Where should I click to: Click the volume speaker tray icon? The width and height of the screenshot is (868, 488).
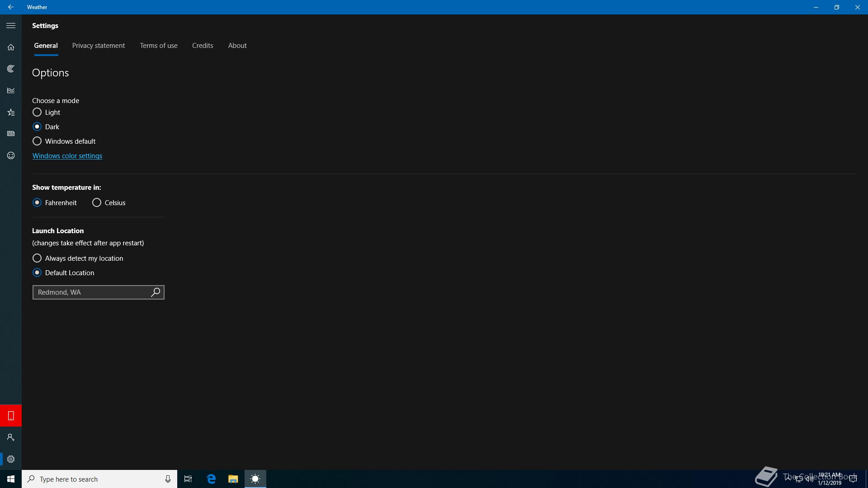point(809,479)
